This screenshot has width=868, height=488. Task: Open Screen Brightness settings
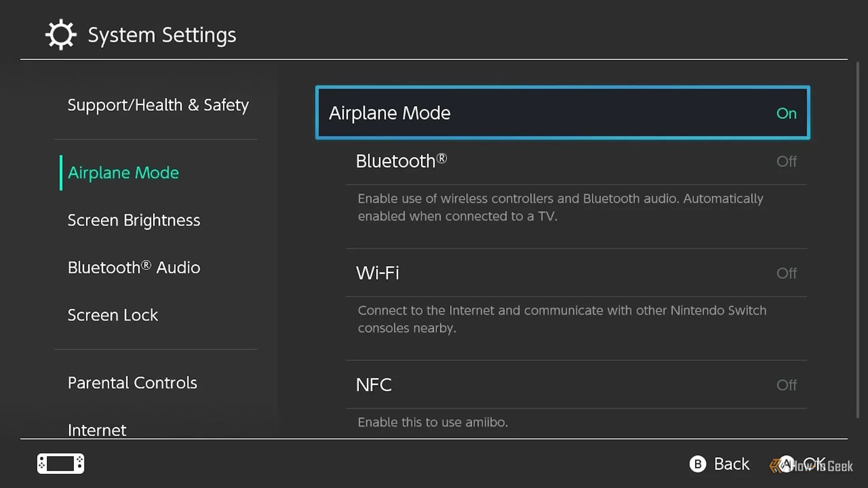pyautogui.click(x=134, y=221)
